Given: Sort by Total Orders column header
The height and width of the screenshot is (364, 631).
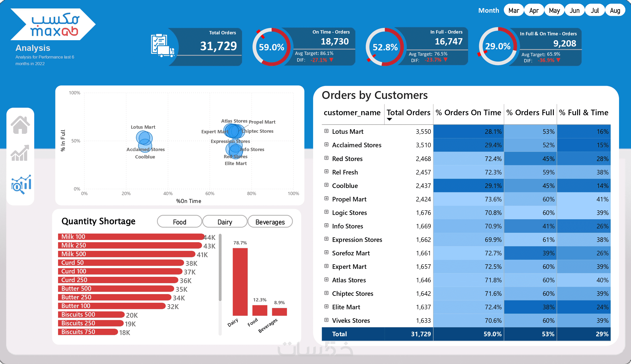Looking at the screenshot, I should pos(408,112).
